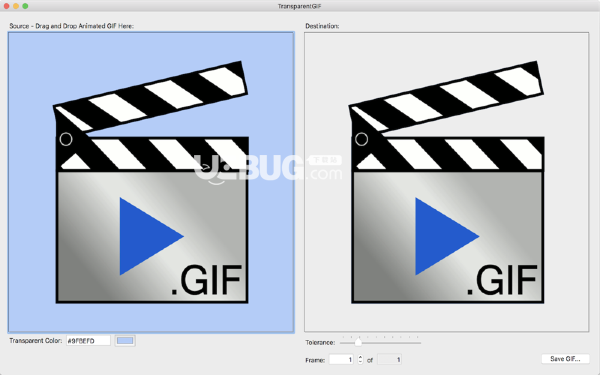The image size is (600, 375).
Task: Click the "Transparent Color:" label
Action: tap(36, 341)
